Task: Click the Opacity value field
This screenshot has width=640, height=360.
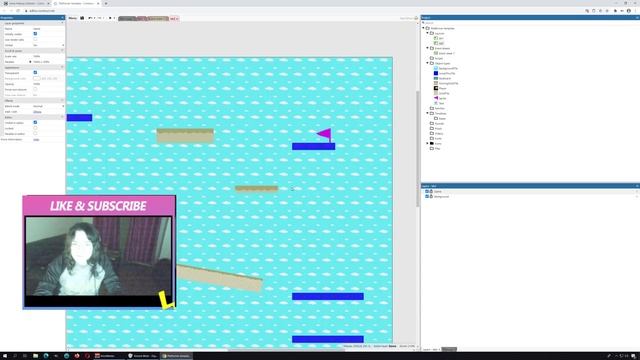Action: [48, 84]
